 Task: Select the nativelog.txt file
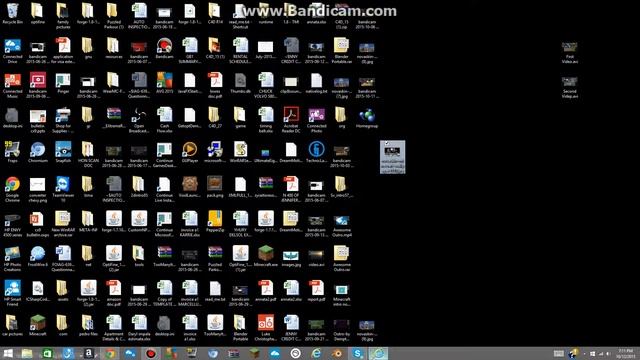point(316,83)
